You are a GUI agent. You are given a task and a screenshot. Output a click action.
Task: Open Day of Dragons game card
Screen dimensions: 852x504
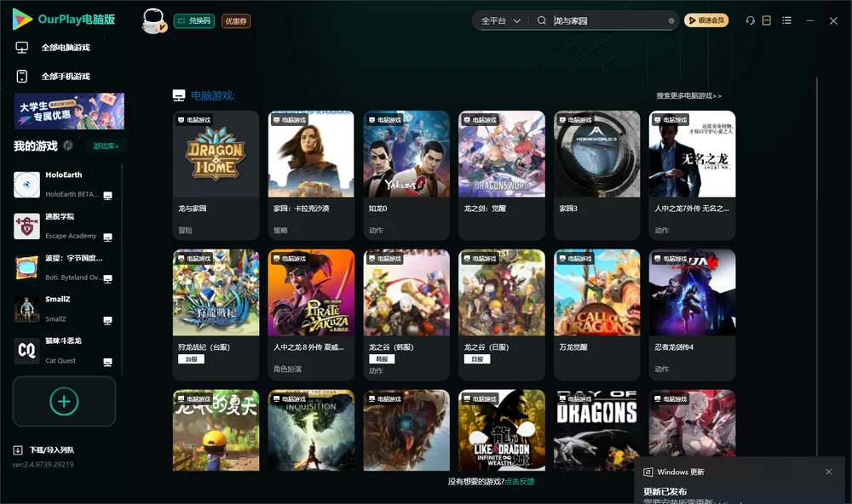pos(597,430)
